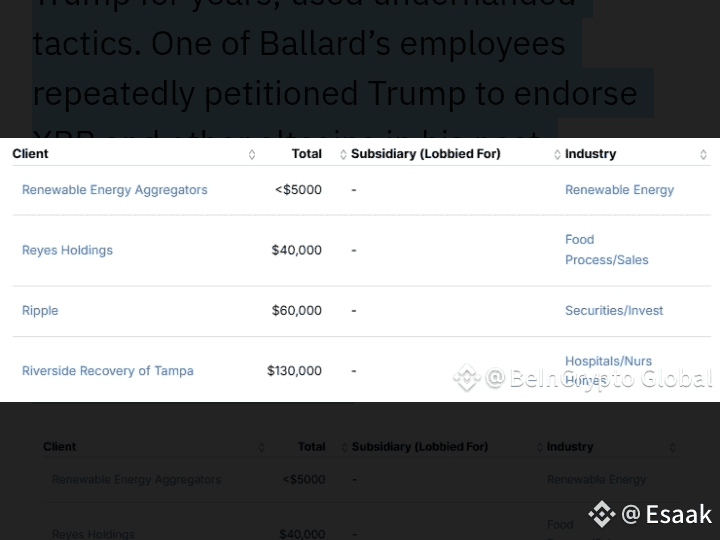Click the Binance logo beside BeInCrypto Global
Screen dimensions: 720x540
click(x=467, y=378)
